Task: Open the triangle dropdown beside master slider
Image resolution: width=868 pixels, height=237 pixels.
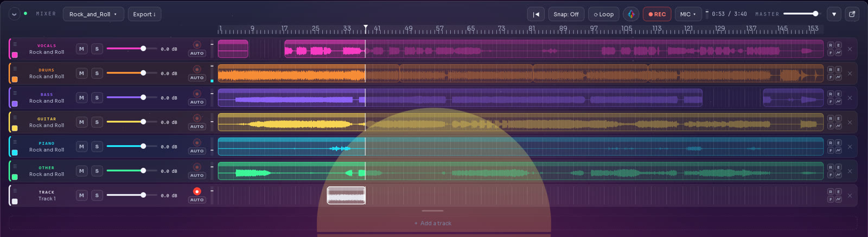Action: point(834,14)
